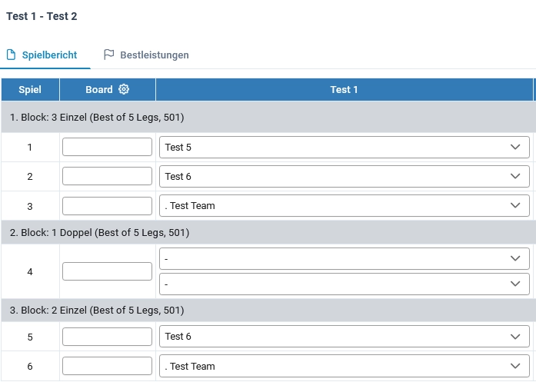Image resolution: width=536 pixels, height=392 pixels.
Task: Click the Board input for game 5
Action: [108, 337]
